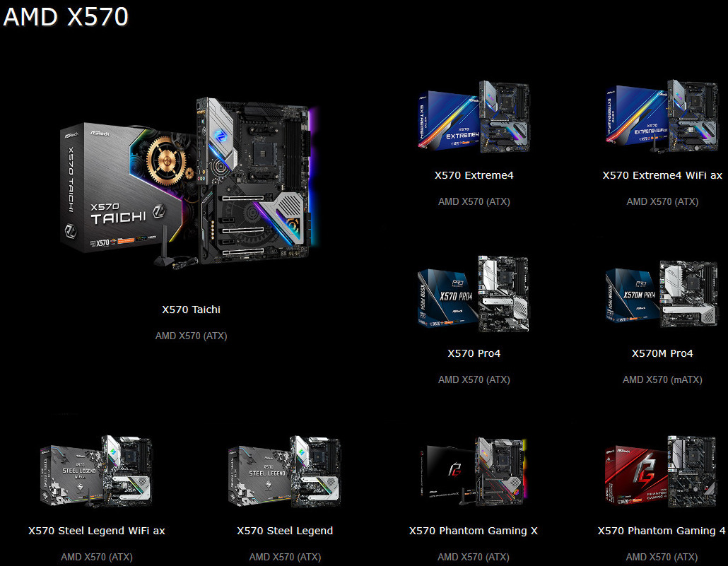The height and width of the screenshot is (566, 728).
Task: Click the X570 Taichi product name link
Action: click(x=192, y=309)
